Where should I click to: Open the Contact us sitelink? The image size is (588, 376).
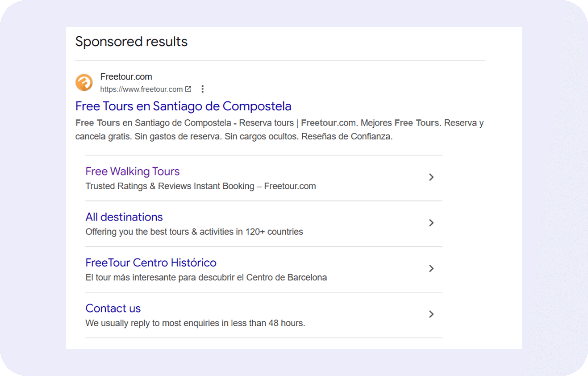[113, 308]
